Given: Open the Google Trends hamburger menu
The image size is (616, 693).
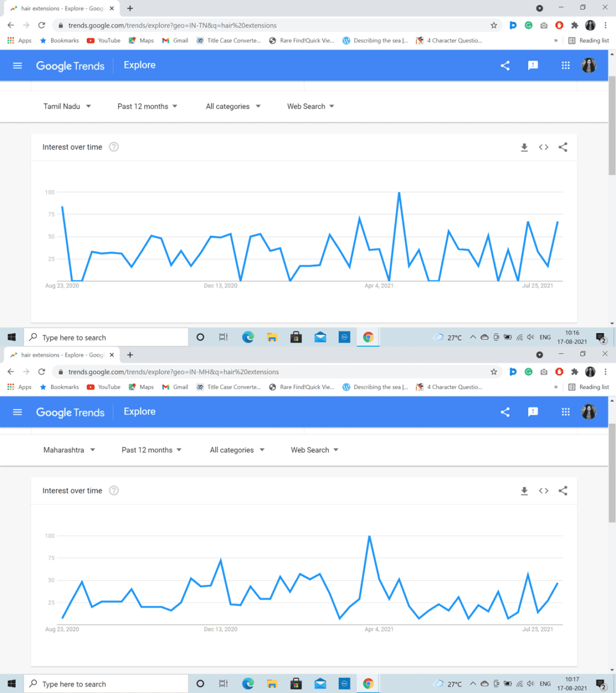Looking at the screenshot, I should (17, 65).
